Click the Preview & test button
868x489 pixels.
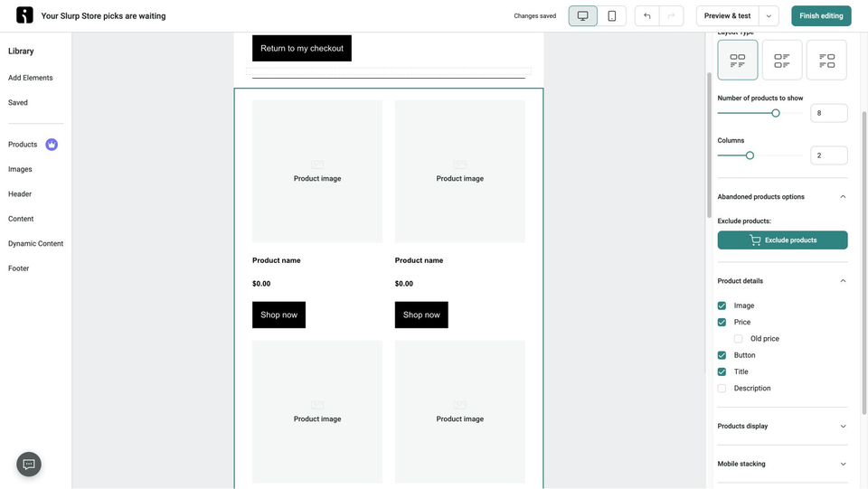click(727, 16)
